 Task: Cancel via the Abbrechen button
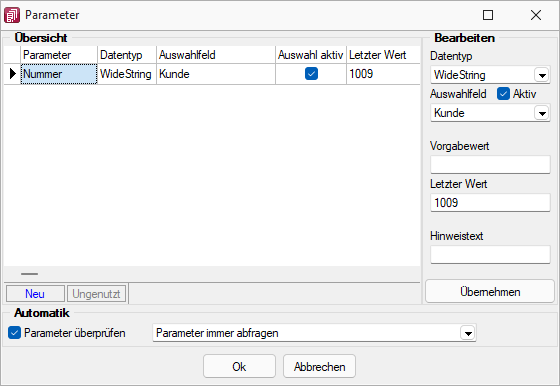point(319,366)
